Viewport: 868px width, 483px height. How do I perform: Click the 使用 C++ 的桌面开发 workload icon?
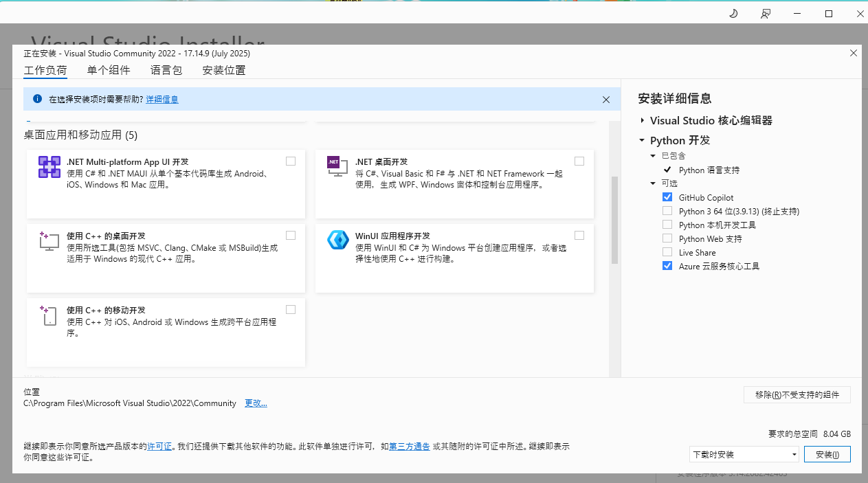49,241
